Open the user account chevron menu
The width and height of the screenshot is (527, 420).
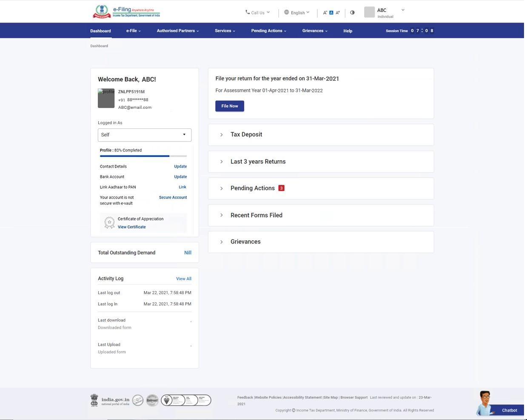click(402, 9)
